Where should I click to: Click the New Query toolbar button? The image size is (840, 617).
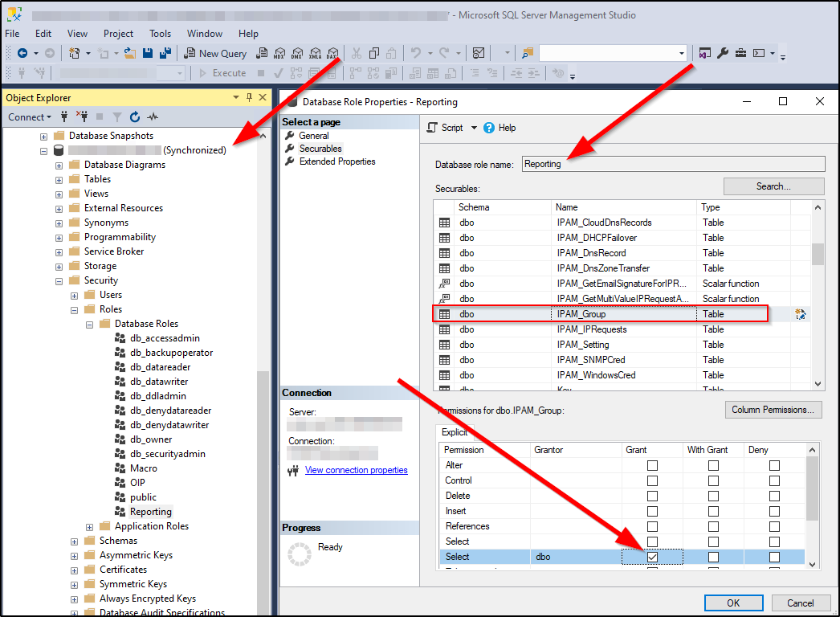click(215, 53)
